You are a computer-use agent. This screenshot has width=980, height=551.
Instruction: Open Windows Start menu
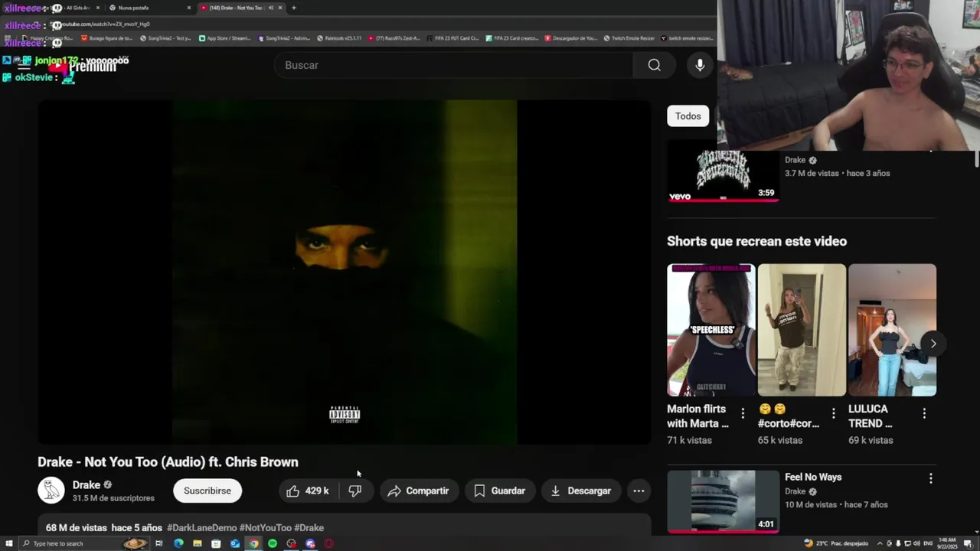tap(9, 543)
